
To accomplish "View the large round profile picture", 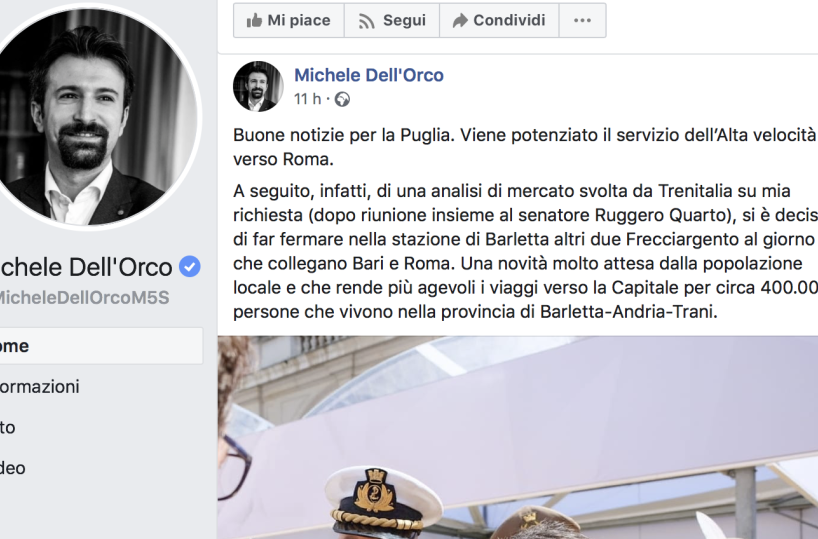I will point(96,112).
